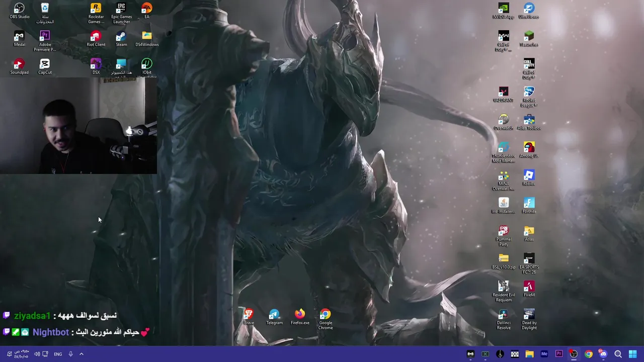
Task: Launch the Epic Games Launcher shortcut
Action: (x=121, y=13)
